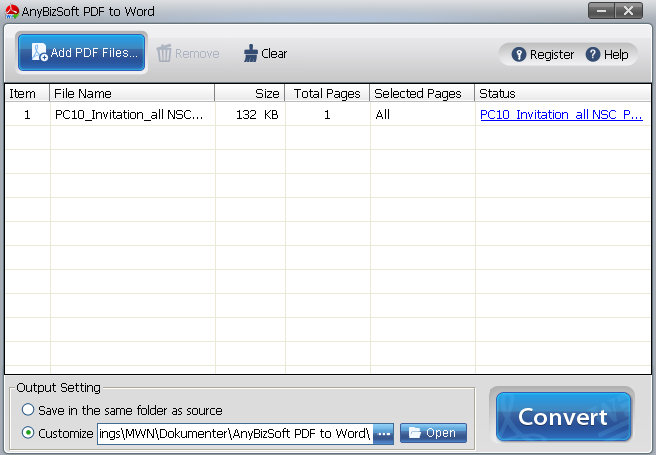Open the output folder
The height and width of the screenshot is (455, 656).
433,433
